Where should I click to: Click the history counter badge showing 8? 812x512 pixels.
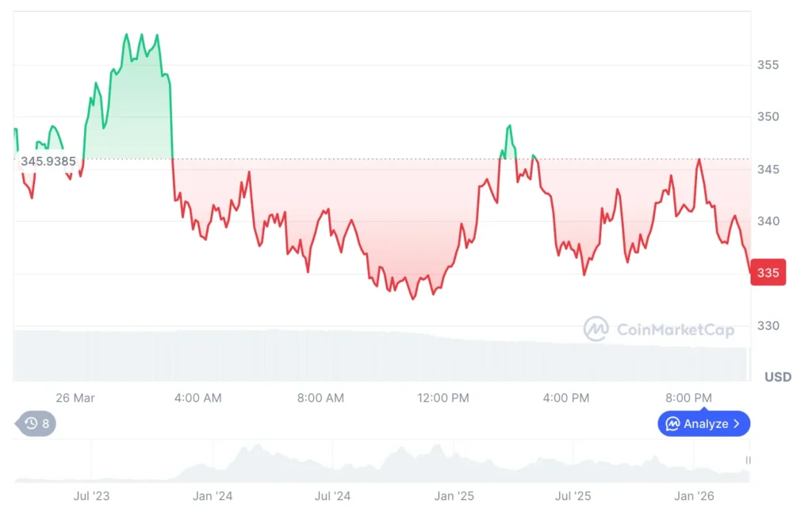44,424
